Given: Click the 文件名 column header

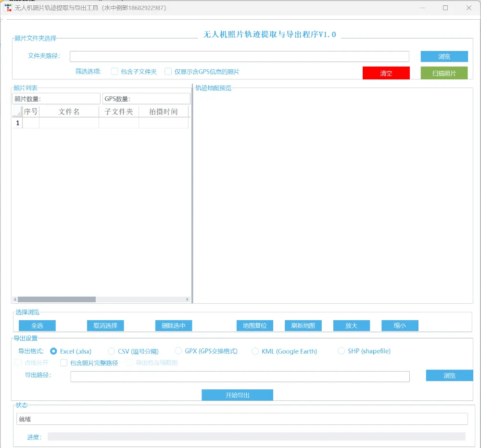Looking at the screenshot, I should [69, 112].
